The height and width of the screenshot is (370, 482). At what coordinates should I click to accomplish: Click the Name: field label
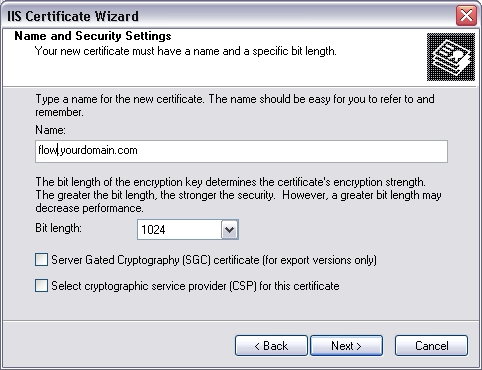click(51, 130)
